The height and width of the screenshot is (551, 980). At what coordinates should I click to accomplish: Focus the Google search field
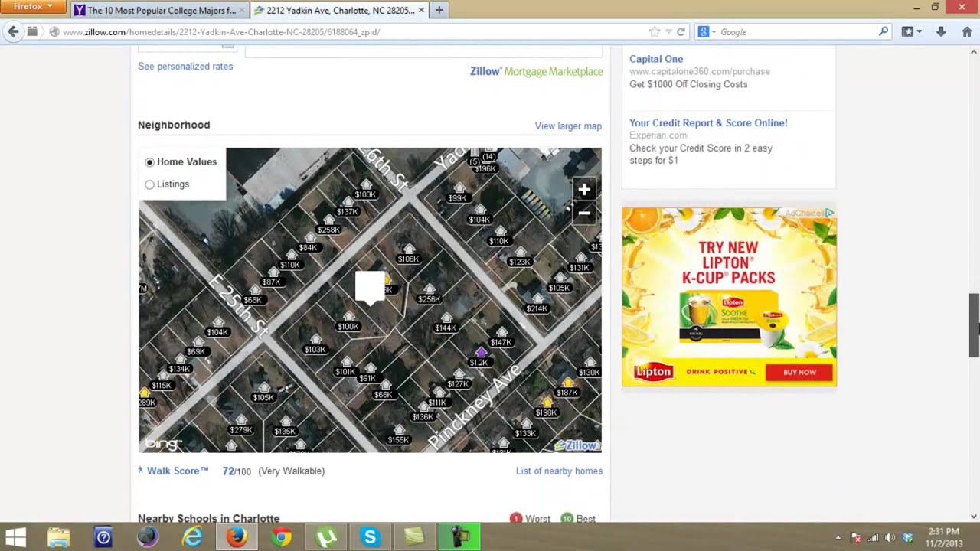[x=796, y=32]
